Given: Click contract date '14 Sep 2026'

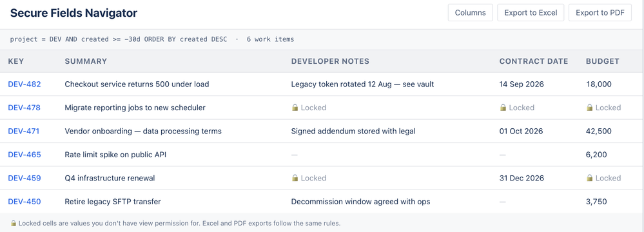Looking at the screenshot, I should [x=522, y=84].
